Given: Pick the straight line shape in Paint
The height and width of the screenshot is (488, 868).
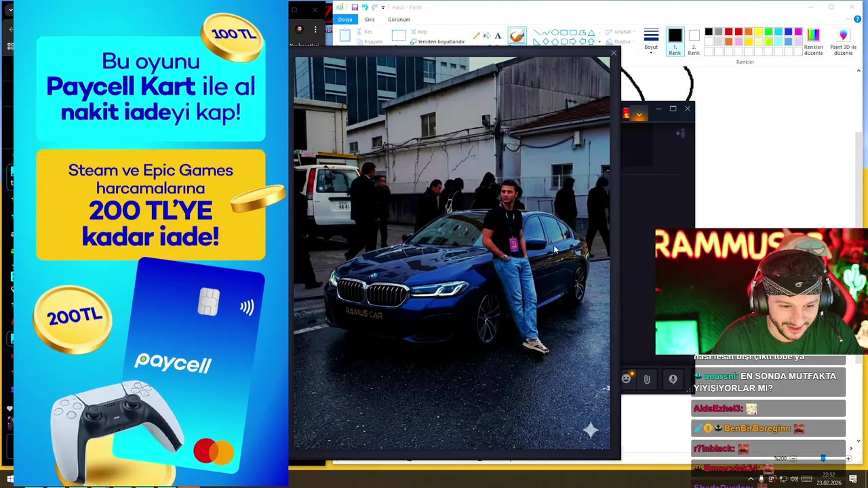Looking at the screenshot, I should pyautogui.click(x=537, y=32).
